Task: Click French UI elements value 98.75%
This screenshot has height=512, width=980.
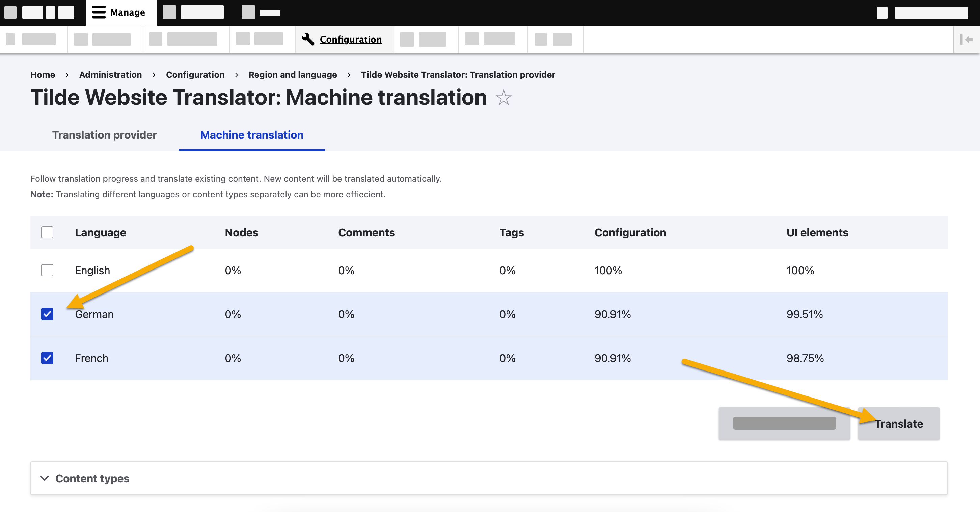Action: click(805, 358)
